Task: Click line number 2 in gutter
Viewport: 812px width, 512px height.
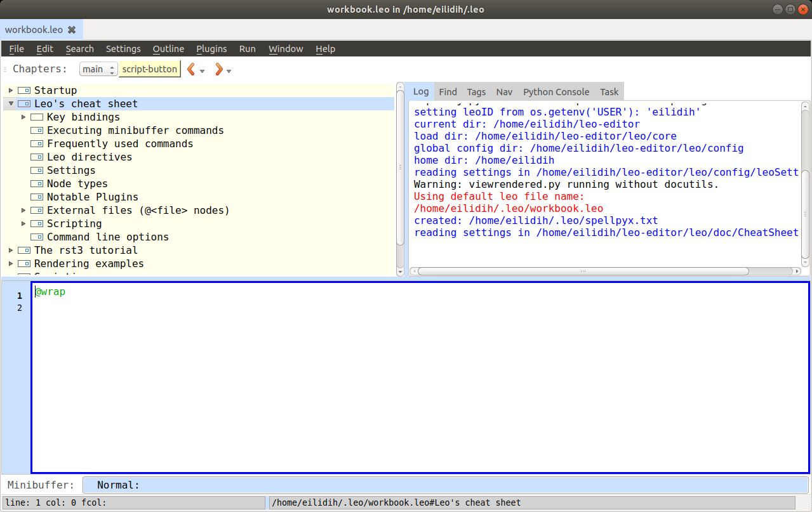Action: click(x=20, y=308)
